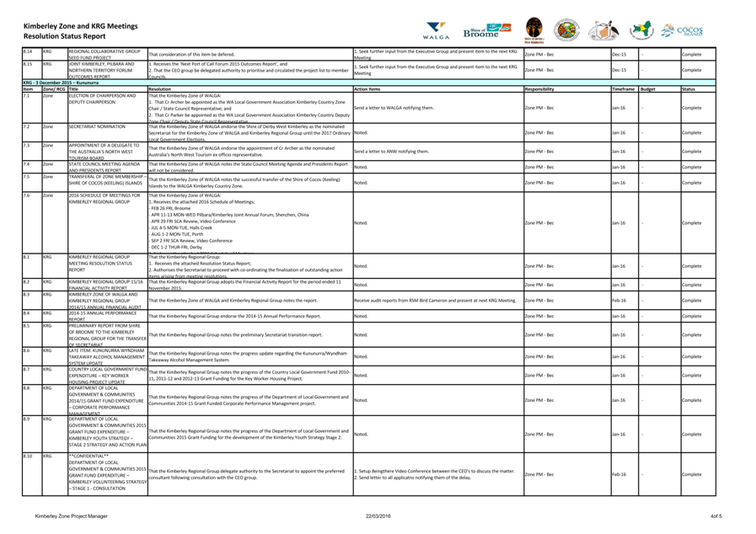The width and height of the screenshot is (756, 534).
Task: Click the Cocos Islands logo
Action: pyautogui.click(x=682, y=30)
